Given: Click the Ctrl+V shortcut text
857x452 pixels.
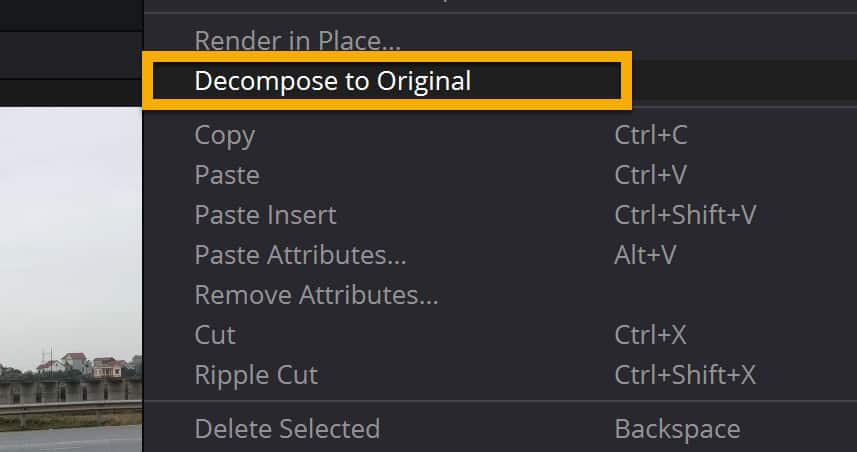Looking at the screenshot, I should (651, 175).
